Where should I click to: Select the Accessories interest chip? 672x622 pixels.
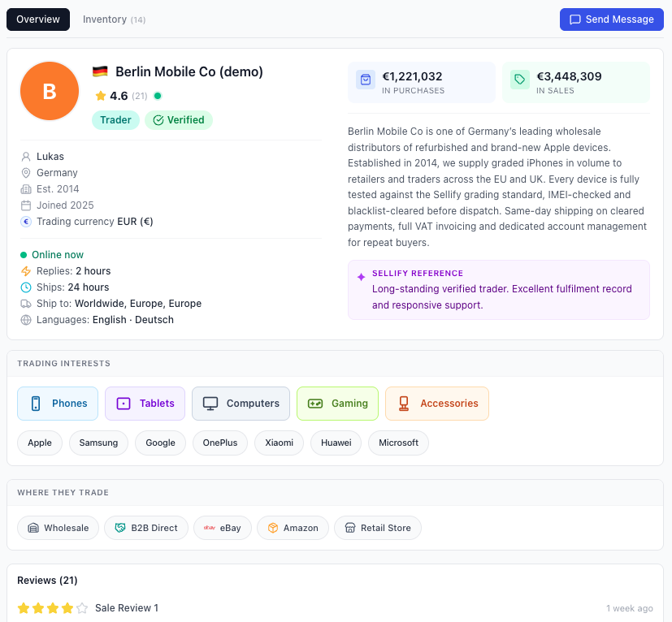pos(437,404)
